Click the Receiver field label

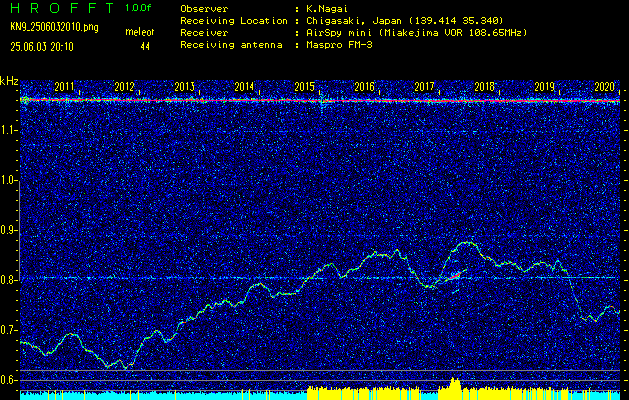tap(204, 33)
